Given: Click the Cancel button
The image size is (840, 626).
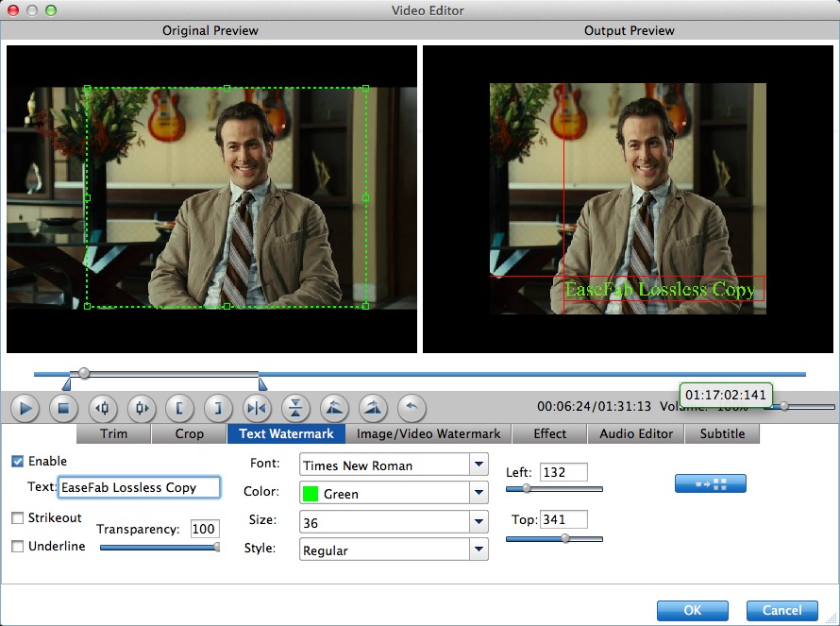Looking at the screenshot, I should pyautogui.click(x=781, y=610).
